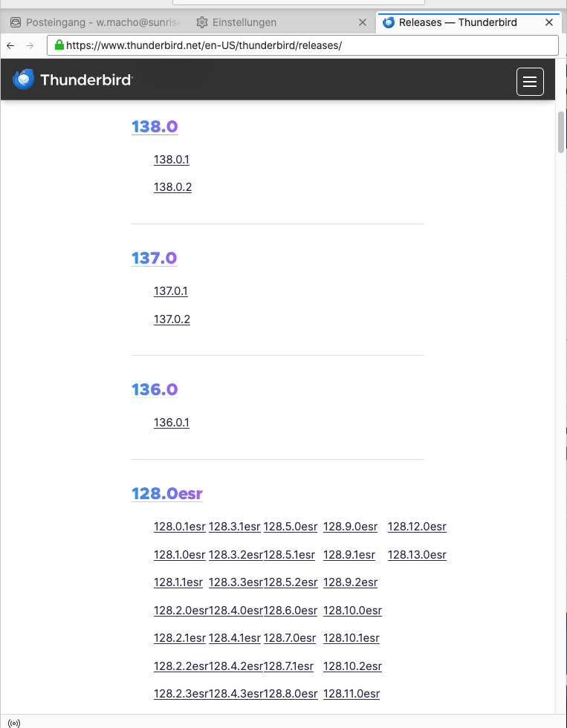Screen dimensions: 567x728
Task: Click the gear icon on the Einstellungen tab
Action: 202,23
